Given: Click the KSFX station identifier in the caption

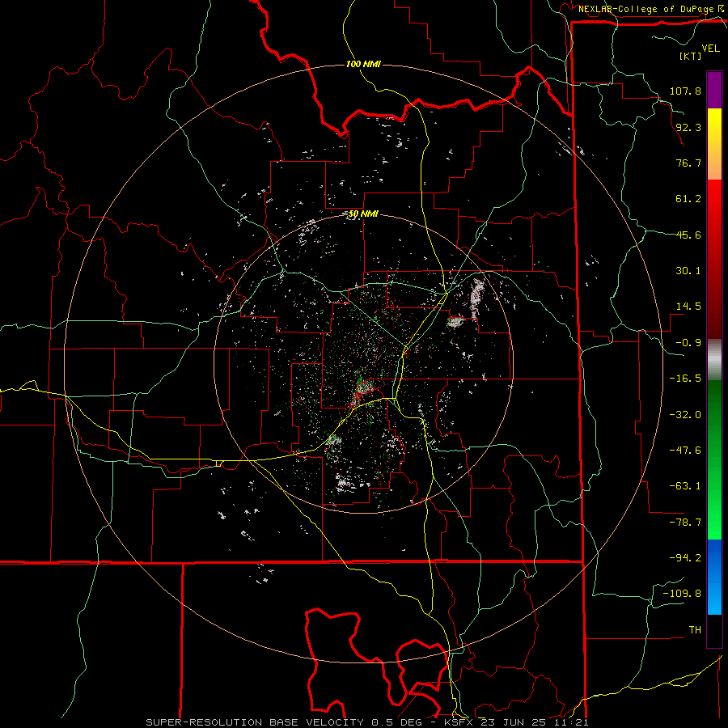Looking at the screenshot, I should click(459, 722).
